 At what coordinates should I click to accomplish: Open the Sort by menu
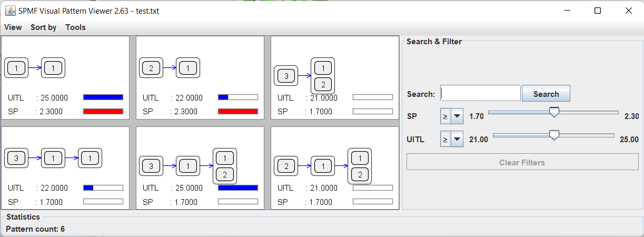click(x=43, y=27)
